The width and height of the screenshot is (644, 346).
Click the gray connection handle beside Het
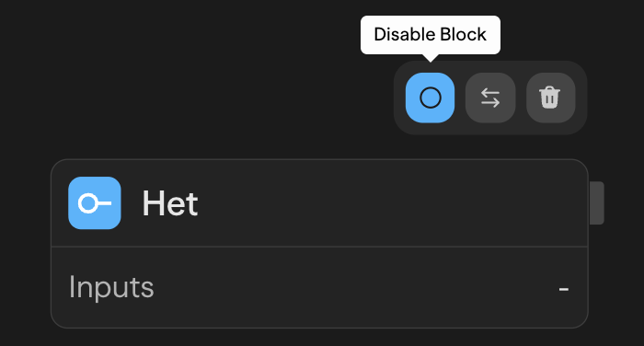click(x=597, y=203)
